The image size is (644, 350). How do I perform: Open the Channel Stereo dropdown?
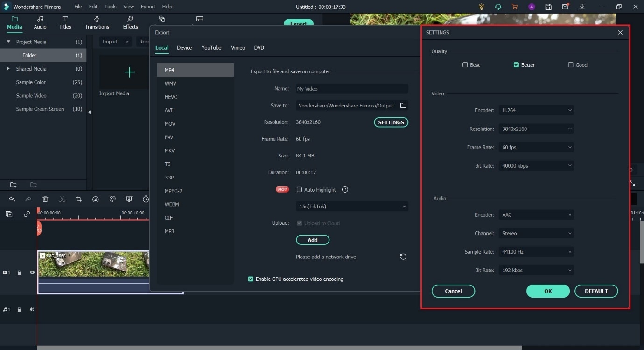point(536,233)
